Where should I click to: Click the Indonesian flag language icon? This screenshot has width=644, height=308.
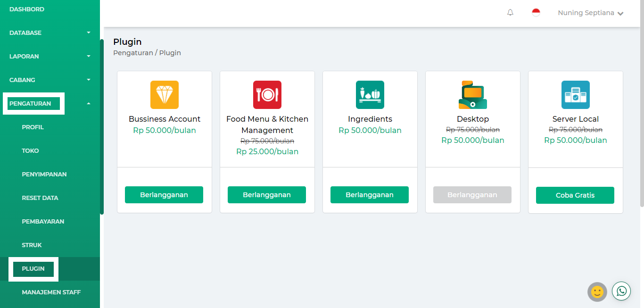[x=536, y=13]
